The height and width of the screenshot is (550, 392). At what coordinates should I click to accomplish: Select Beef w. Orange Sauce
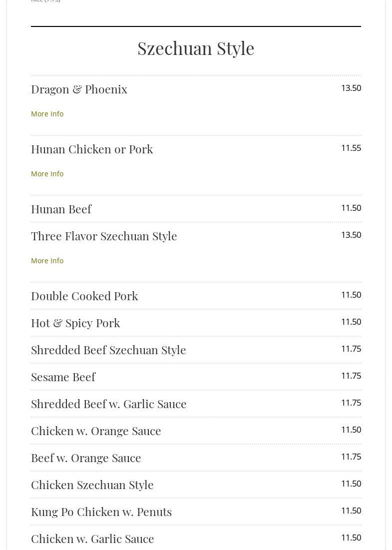click(x=86, y=458)
